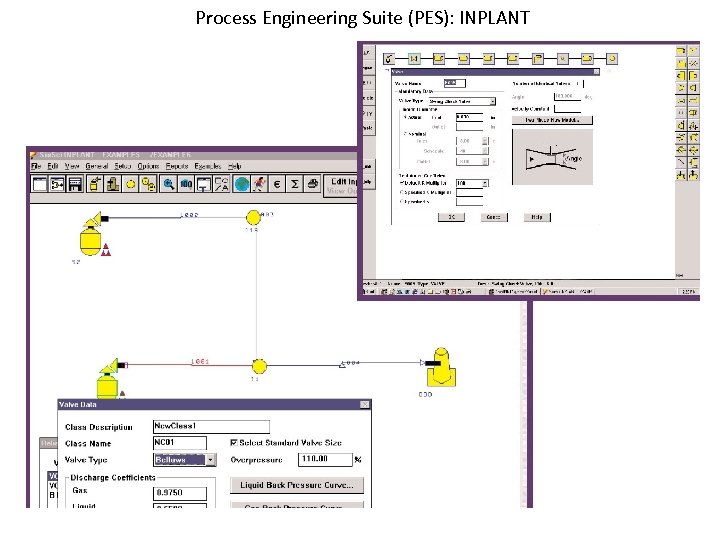This screenshot has width=720, height=540.
Task: Click the Overpressure field 110.00
Action: point(325,459)
